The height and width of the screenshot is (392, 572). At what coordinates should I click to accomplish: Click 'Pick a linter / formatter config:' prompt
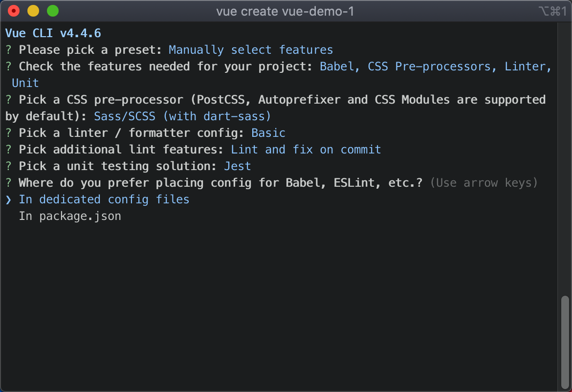(132, 133)
